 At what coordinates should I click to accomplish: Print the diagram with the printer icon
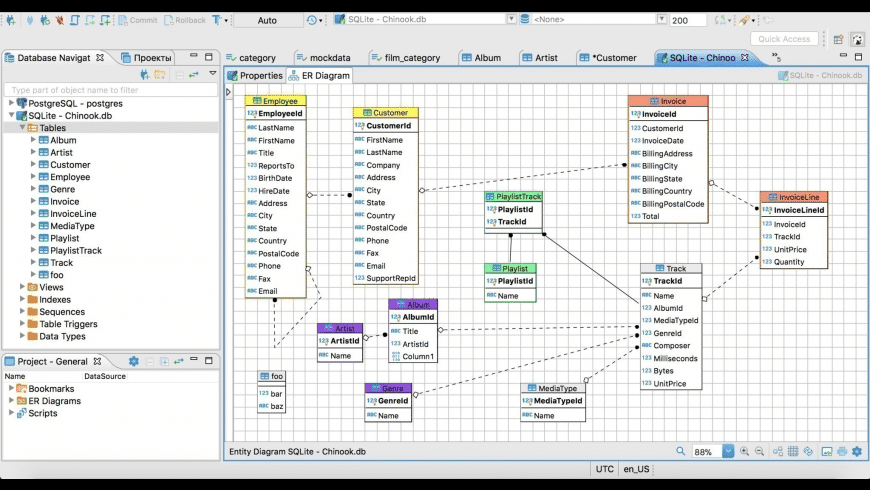tap(842, 452)
